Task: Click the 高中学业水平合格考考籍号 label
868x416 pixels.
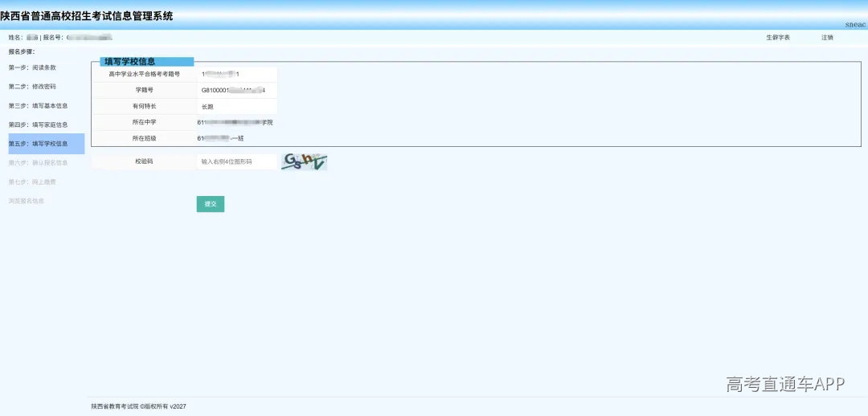Action: click(144, 74)
